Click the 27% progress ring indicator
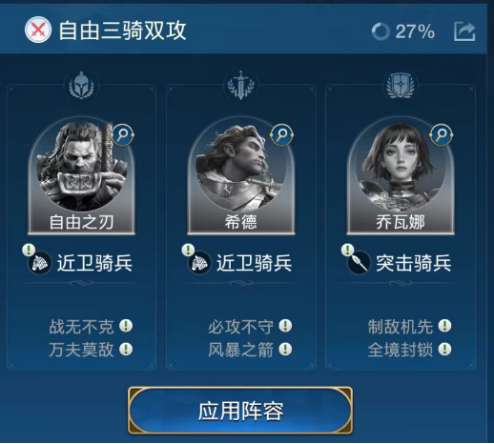This screenshot has height=444, width=494. coord(380,32)
